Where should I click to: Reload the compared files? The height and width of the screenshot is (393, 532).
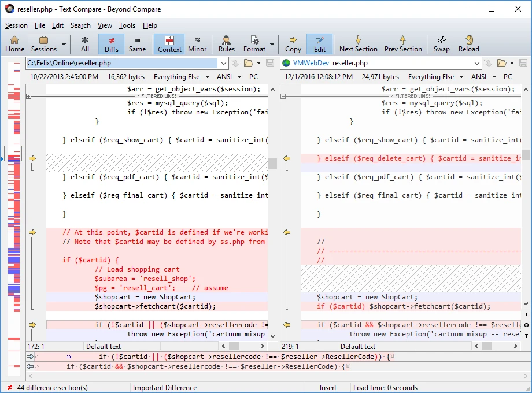point(469,44)
